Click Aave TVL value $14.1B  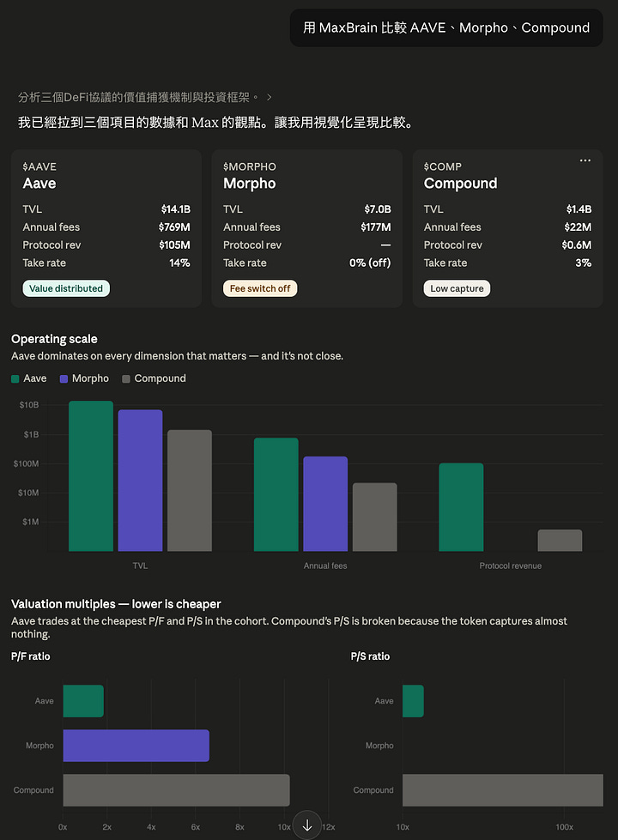coord(176,209)
